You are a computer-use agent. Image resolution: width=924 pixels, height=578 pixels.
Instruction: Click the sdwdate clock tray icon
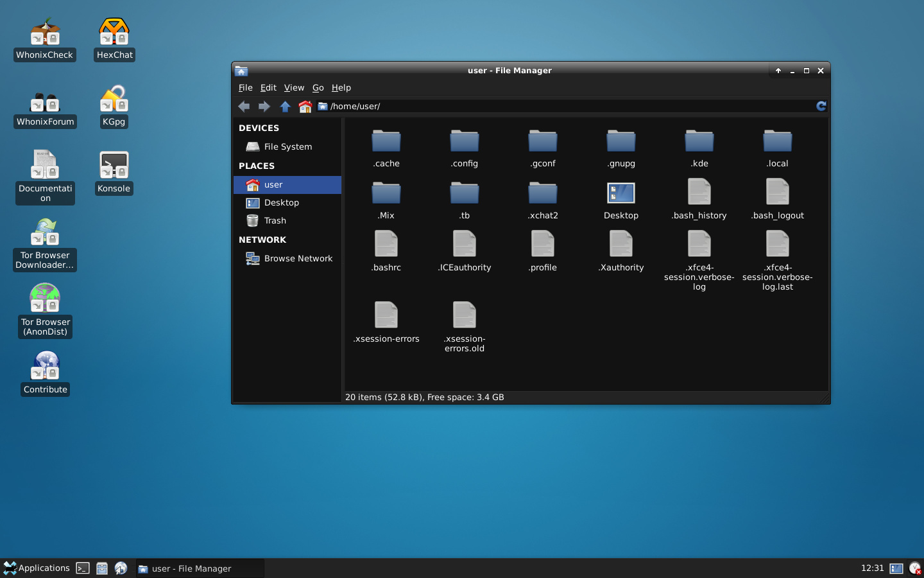pyautogui.click(x=914, y=568)
